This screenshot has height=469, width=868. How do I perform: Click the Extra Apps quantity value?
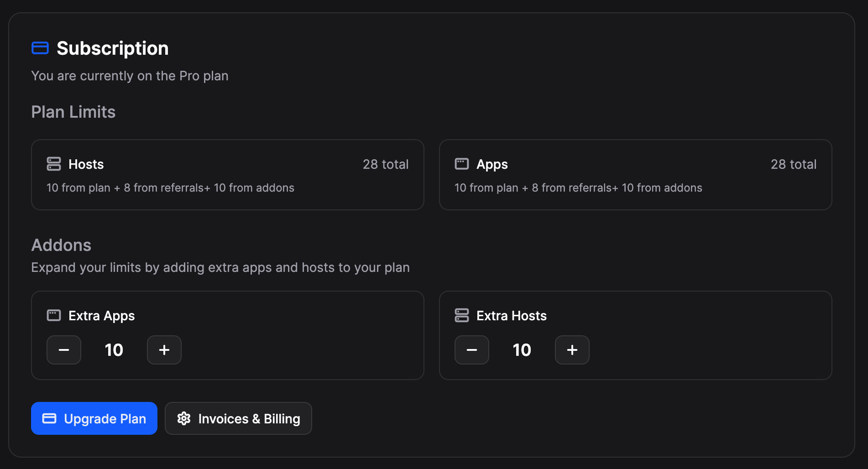pyautogui.click(x=114, y=350)
